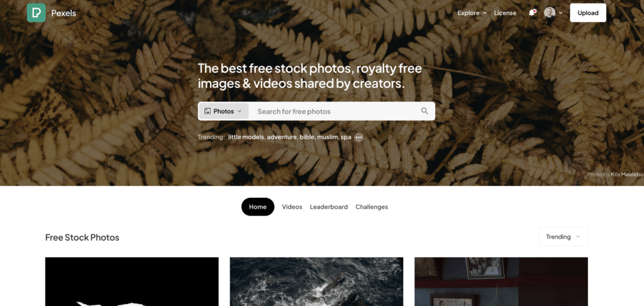This screenshot has width=644, height=306.
Task: Open the License link
Action: click(x=505, y=13)
